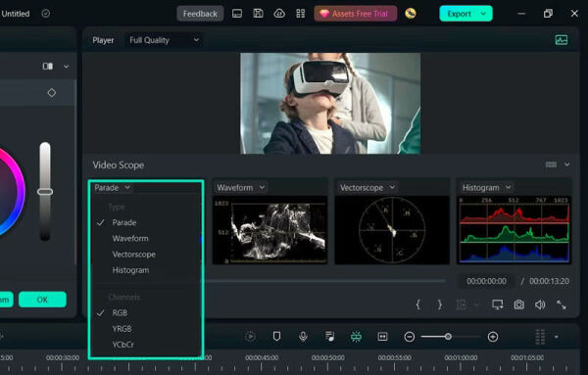Open the Full Quality playback dropdown
The width and height of the screenshot is (588, 375).
click(x=164, y=40)
